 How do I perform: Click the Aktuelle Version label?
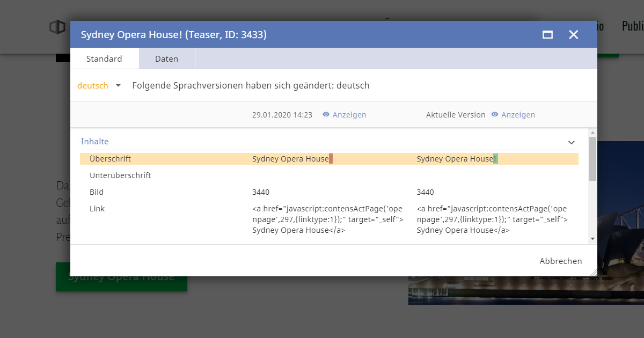pyautogui.click(x=456, y=115)
